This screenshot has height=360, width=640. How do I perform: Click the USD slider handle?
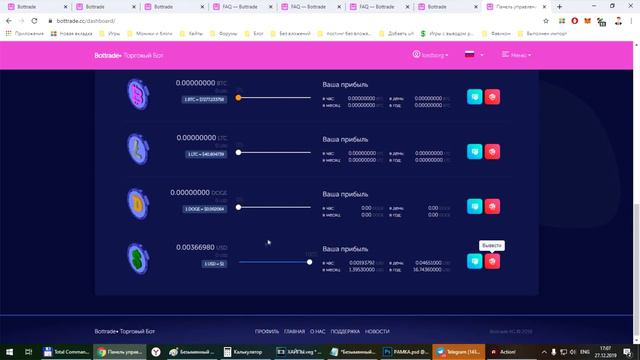point(309,262)
